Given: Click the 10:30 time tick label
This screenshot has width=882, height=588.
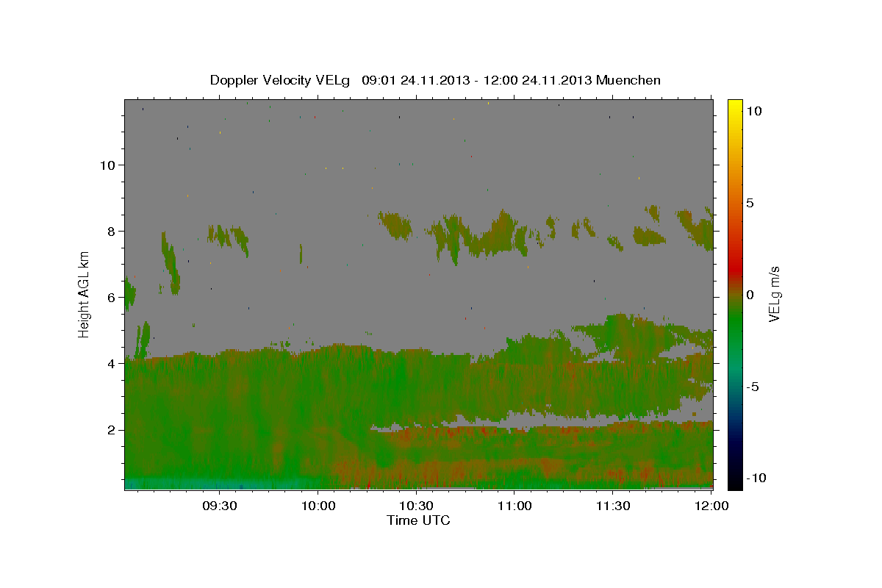Looking at the screenshot, I should click(416, 506).
